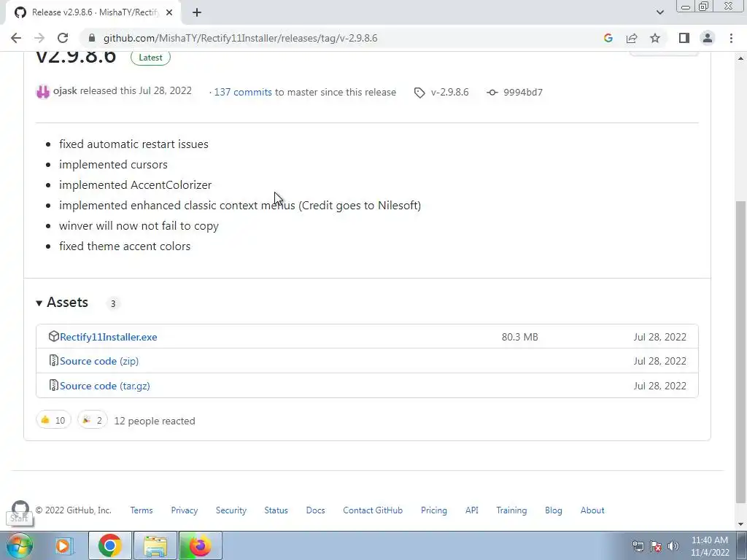Click the ojask avatar image
The height and width of the screenshot is (560, 747).
pyautogui.click(x=43, y=91)
